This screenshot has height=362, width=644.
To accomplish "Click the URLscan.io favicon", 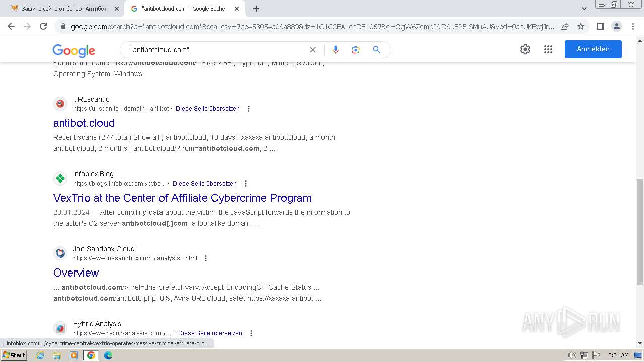I will coord(60,104).
